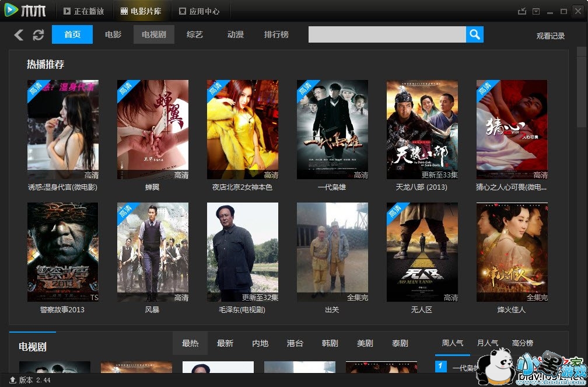This screenshot has width=588, height=387.
Task: Switch ranking to 高分榜
Action: 523,343
